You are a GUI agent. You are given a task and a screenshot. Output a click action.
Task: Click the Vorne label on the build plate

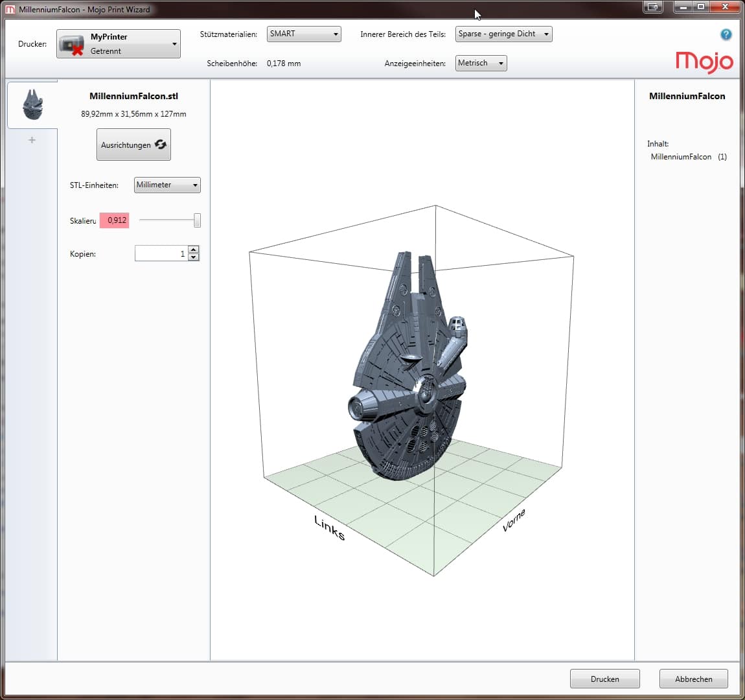[x=514, y=520]
